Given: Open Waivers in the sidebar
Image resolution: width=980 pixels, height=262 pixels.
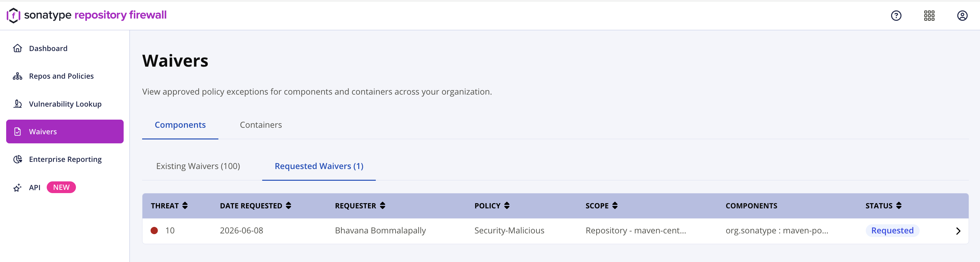Looking at the screenshot, I should point(65,131).
